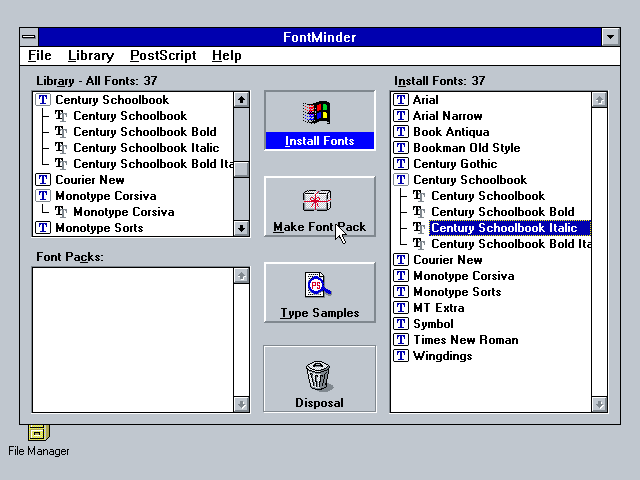Click the Library list scrollbar thumb
Screen dimensions: 640x480
coord(241,169)
